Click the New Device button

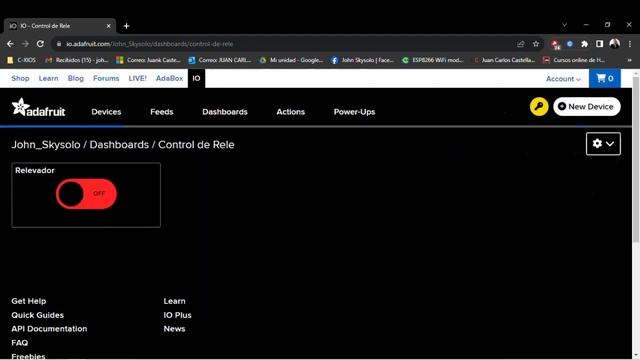587,107
